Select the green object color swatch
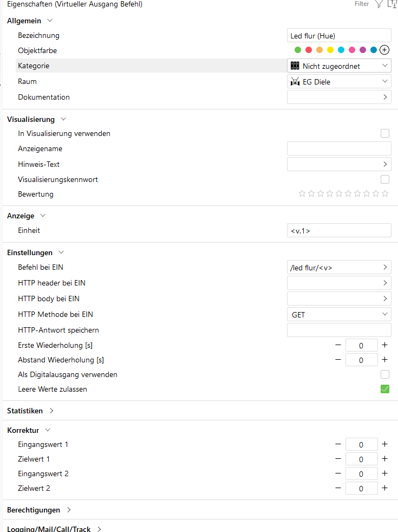 [x=298, y=50]
